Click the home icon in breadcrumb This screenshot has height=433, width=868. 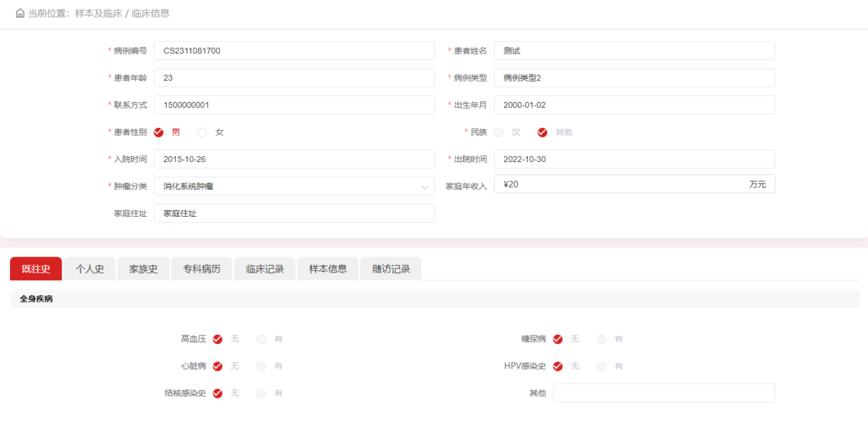pyautogui.click(x=20, y=13)
